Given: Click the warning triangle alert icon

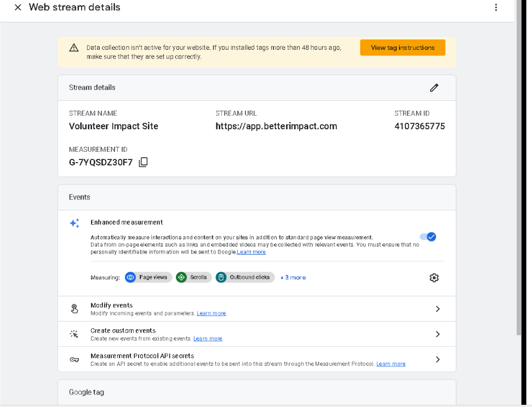Looking at the screenshot, I should click(74, 48).
